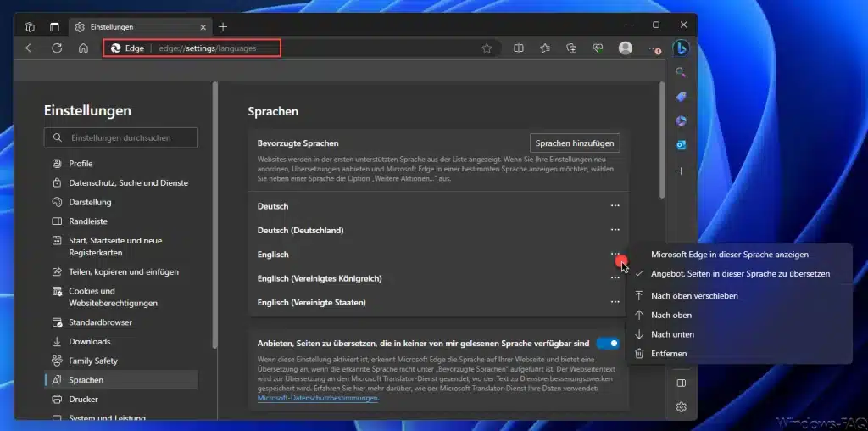Open split screen icon in toolbar
This screenshot has height=431, width=868.
(x=519, y=48)
